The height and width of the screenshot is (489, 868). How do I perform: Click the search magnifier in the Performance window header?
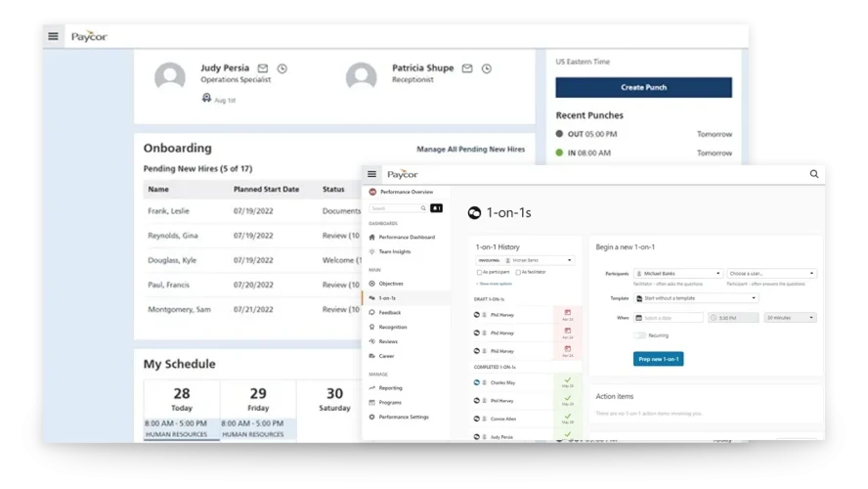(x=813, y=174)
